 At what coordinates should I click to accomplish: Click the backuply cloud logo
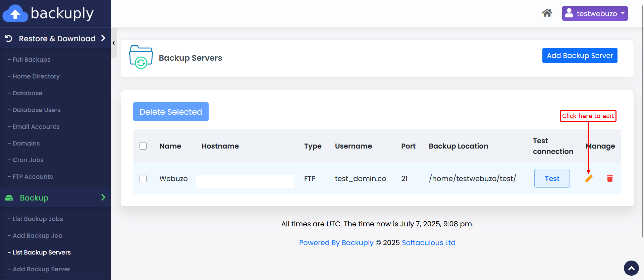15,13
